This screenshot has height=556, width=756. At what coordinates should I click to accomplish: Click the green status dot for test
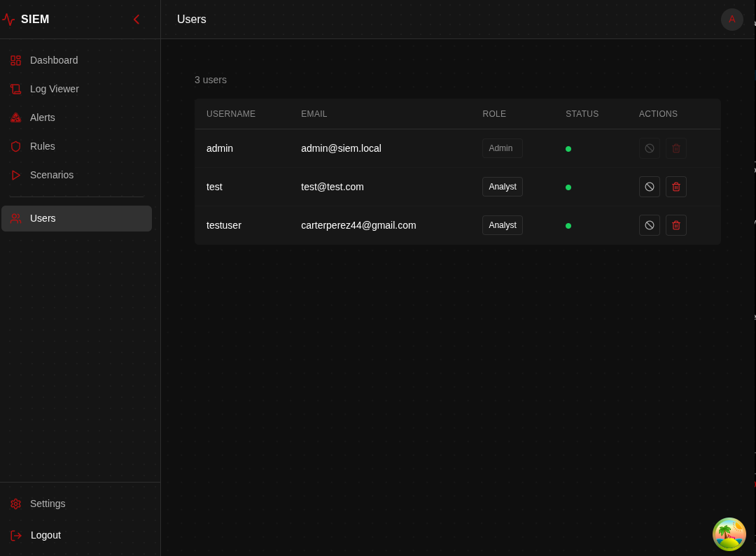click(x=568, y=187)
